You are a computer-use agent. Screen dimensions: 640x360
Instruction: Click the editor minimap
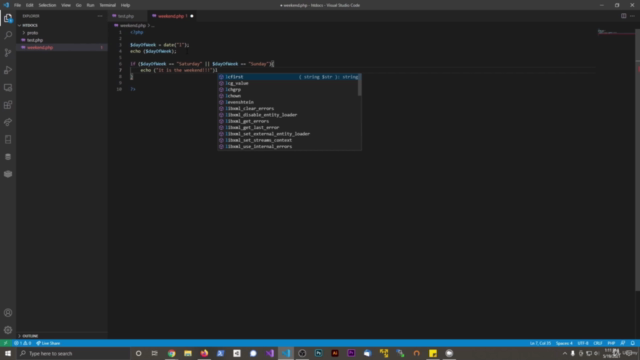click(616, 33)
